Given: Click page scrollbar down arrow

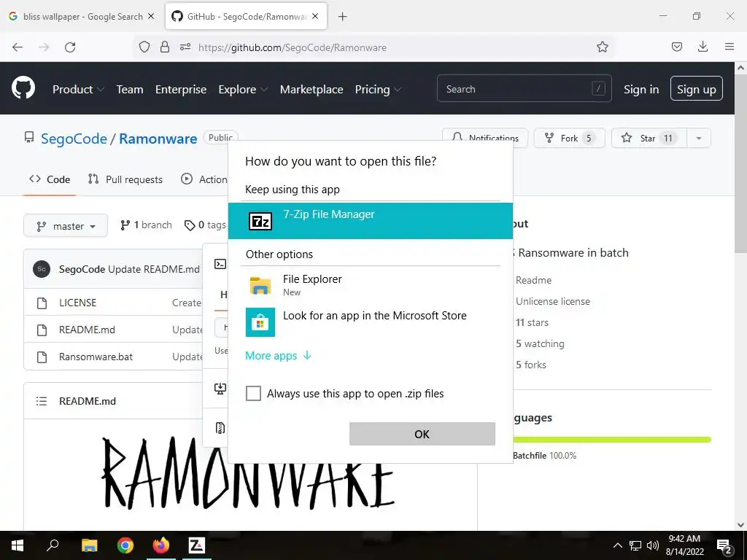Looking at the screenshot, I should coord(741,525).
